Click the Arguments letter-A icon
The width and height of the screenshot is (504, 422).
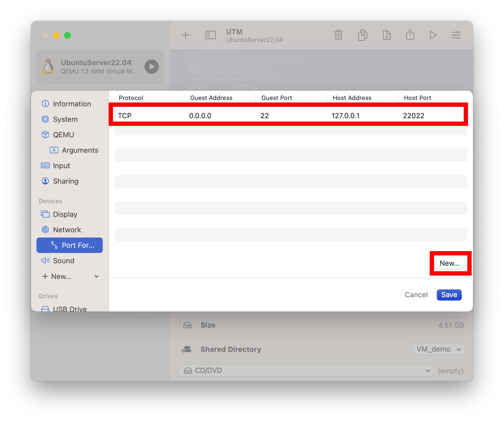54,150
